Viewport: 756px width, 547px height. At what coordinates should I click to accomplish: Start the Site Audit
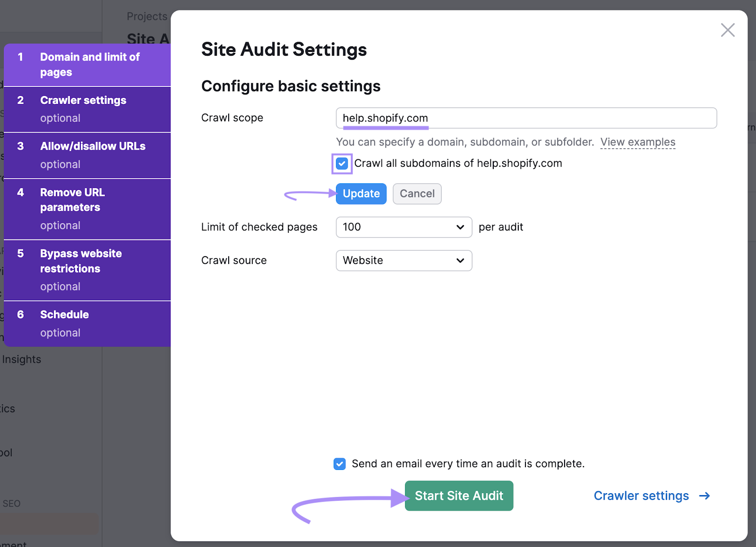(459, 496)
